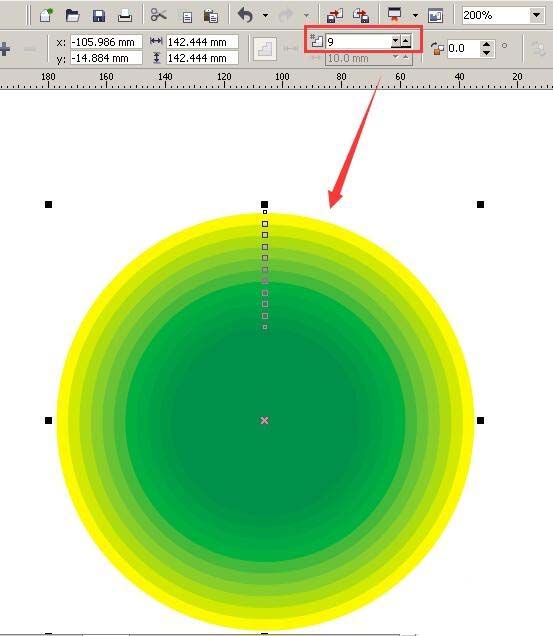Click the ruler mark labeled 180
The width and height of the screenshot is (553, 636).
coord(48,77)
